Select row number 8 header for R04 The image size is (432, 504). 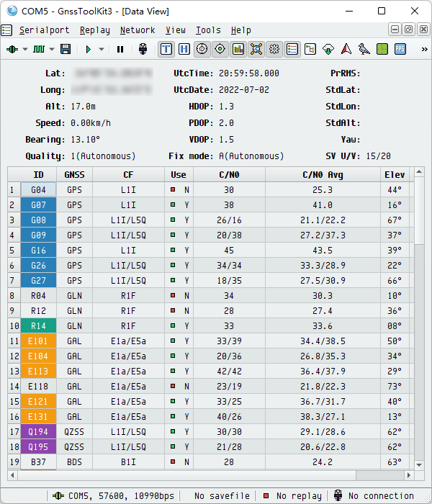[x=14, y=295]
